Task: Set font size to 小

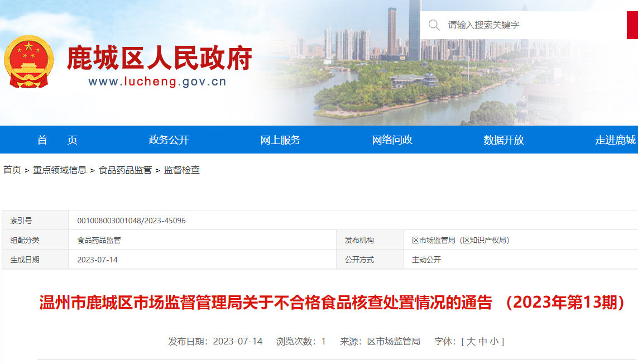Action: click(x=495, y=341)
